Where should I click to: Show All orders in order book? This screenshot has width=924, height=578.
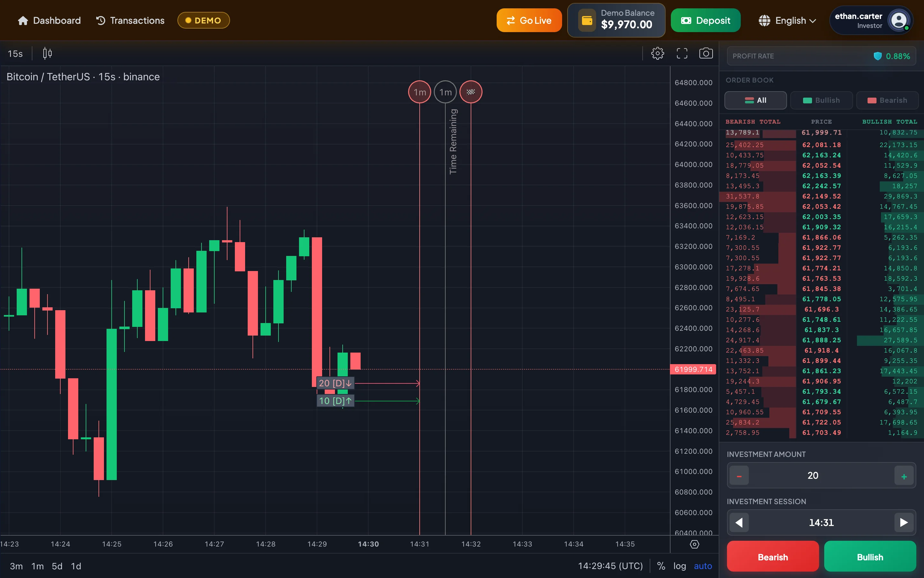(x=755, y=101)
